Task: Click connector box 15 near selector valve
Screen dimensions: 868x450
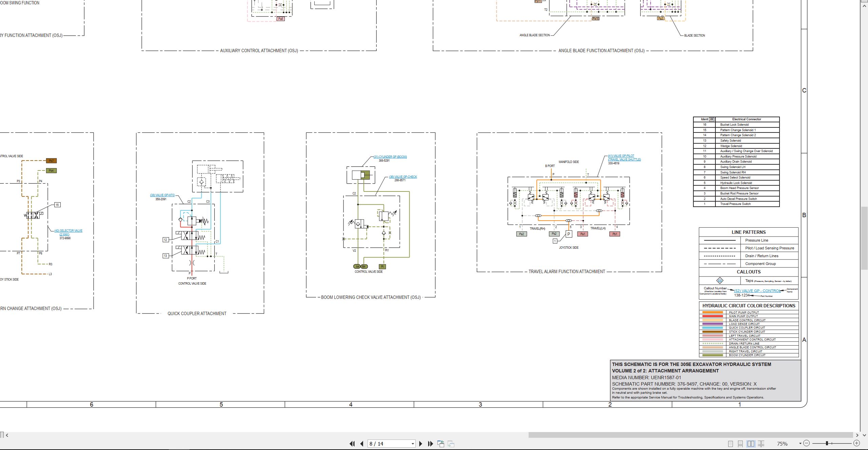Action: coord(57,205)
